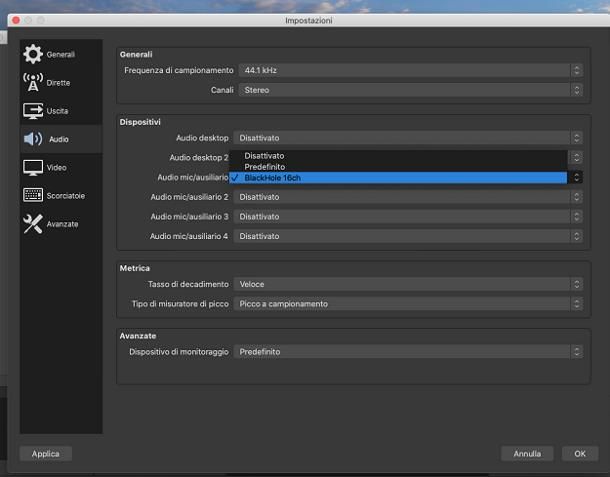Select BlackHole 16ch in the dropdown list

coord(398,178)
